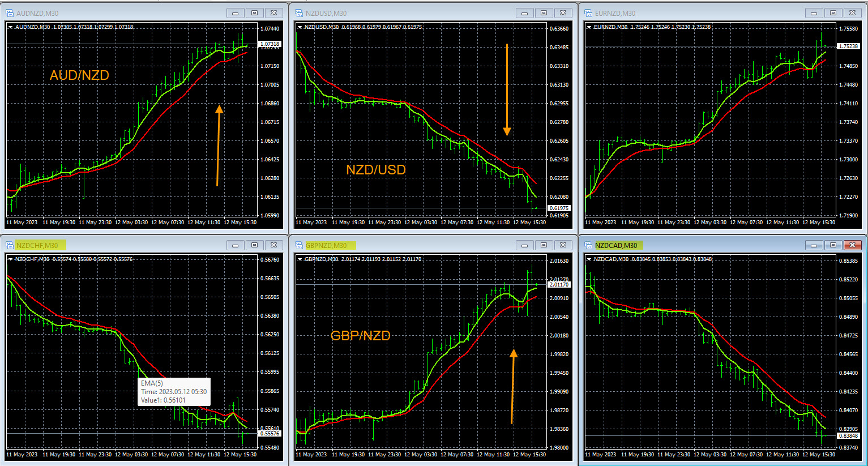
Task: Expand the AUDNZD,M30 chart info triangle
Action: tap(11, 27)
